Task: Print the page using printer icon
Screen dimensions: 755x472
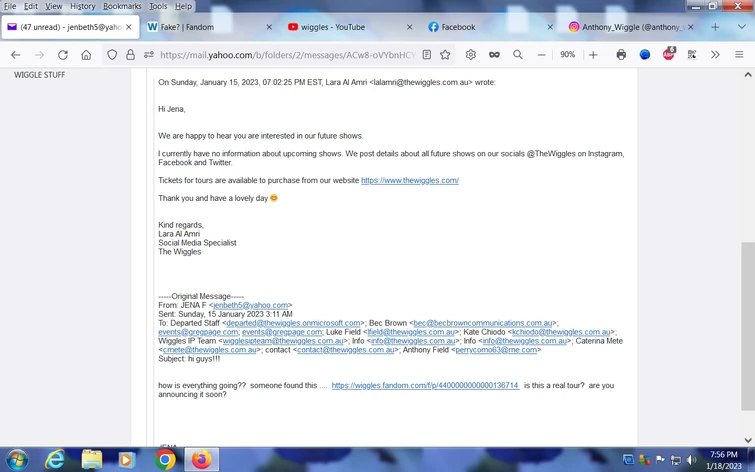Action: pyautogui.click(x=621, y=55)
